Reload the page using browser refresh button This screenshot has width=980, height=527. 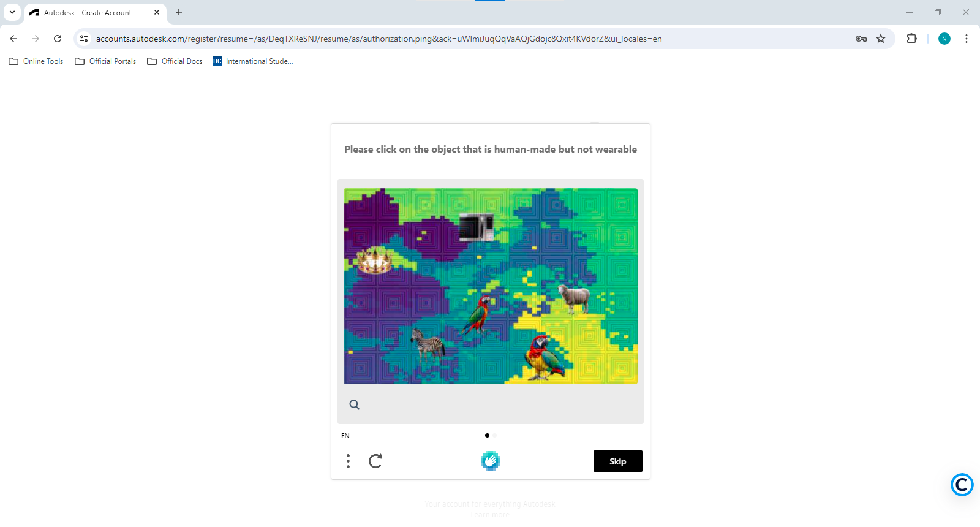(58, 39)
